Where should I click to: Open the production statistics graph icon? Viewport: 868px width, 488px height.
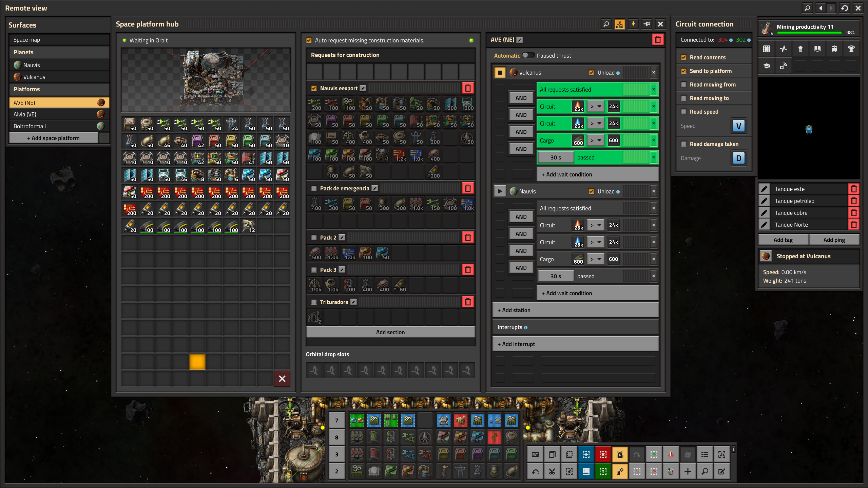pyautogui.click(x=783, y=49)
